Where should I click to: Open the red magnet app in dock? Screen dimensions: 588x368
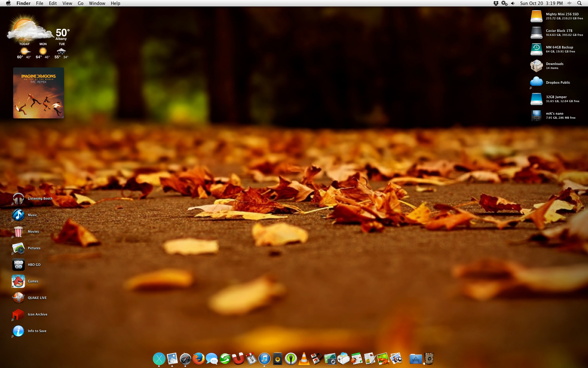point(238,358)
